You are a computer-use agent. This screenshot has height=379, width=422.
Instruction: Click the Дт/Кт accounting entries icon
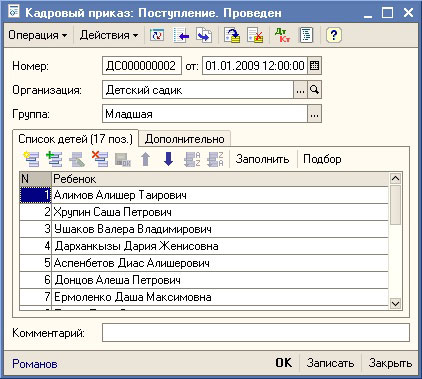[x=283, y=35]
